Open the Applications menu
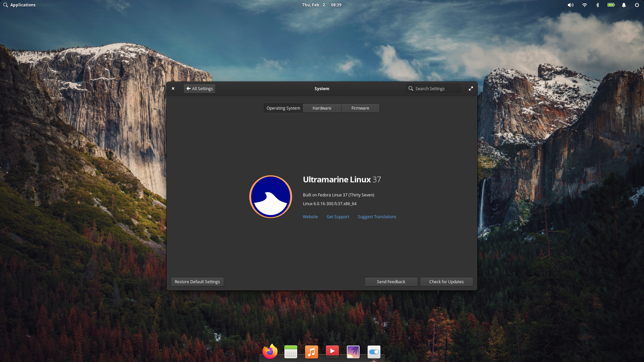This screenshot has height=362, width=644. pos(19,5)
